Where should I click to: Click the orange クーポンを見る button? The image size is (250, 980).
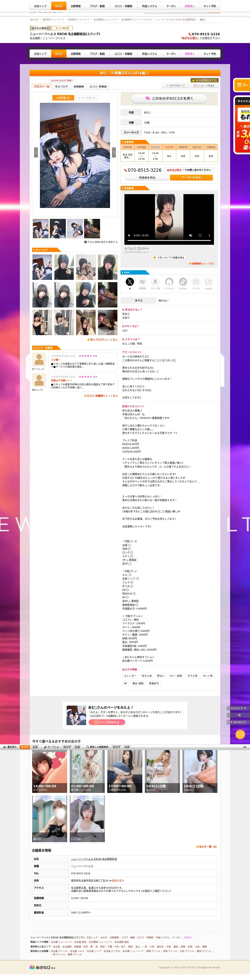(x=191, y=178)
